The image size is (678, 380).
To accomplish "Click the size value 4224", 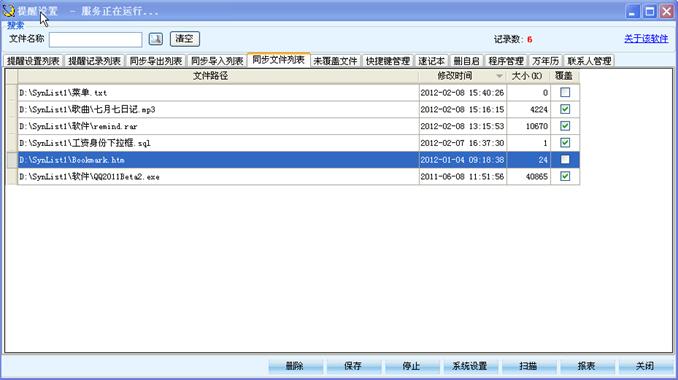I will point(539,109).
